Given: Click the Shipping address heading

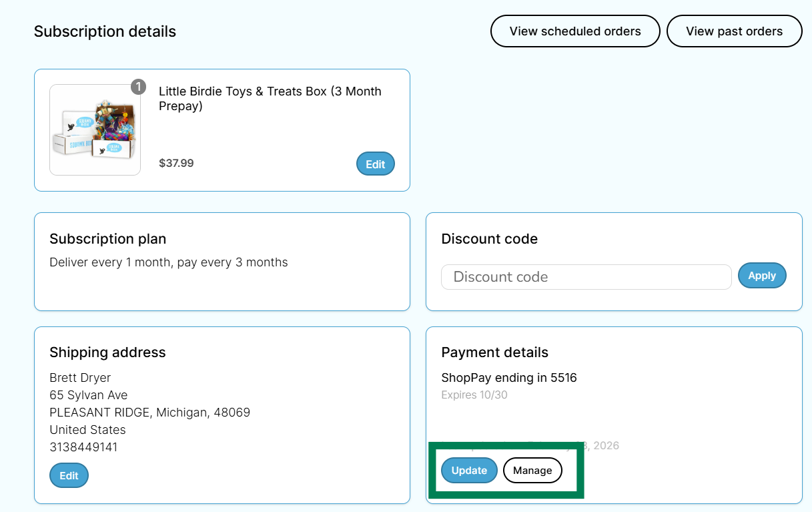Looking at the screenshot, I should tap(107, 352).
